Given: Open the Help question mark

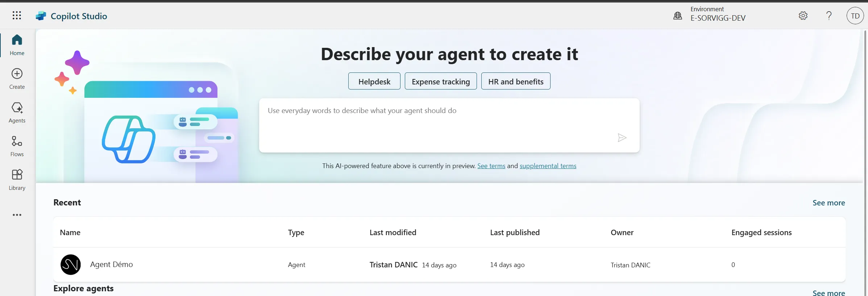Looking at the screenshot, I should (829, 16).
